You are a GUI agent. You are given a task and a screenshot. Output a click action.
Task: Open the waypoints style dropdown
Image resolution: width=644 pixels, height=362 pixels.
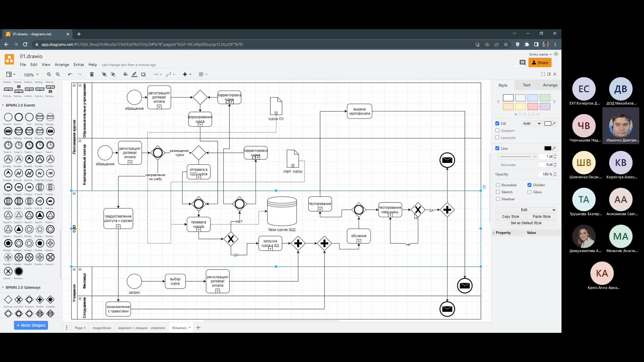[170, 74]
